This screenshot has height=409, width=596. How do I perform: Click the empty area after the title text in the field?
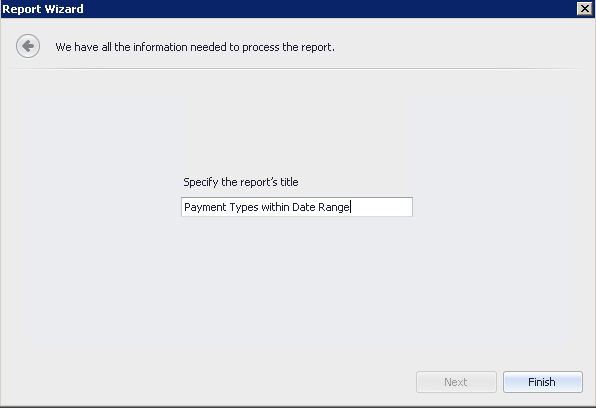(x=381, y=207)
